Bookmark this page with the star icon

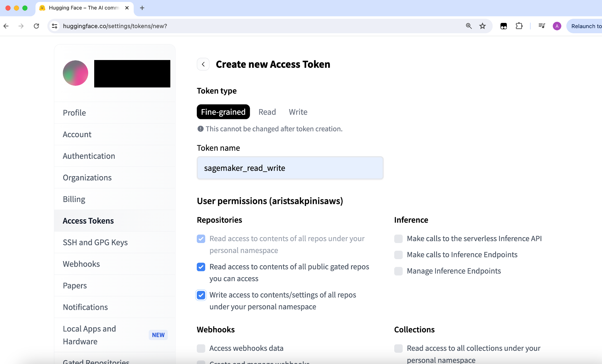[482, 26]
